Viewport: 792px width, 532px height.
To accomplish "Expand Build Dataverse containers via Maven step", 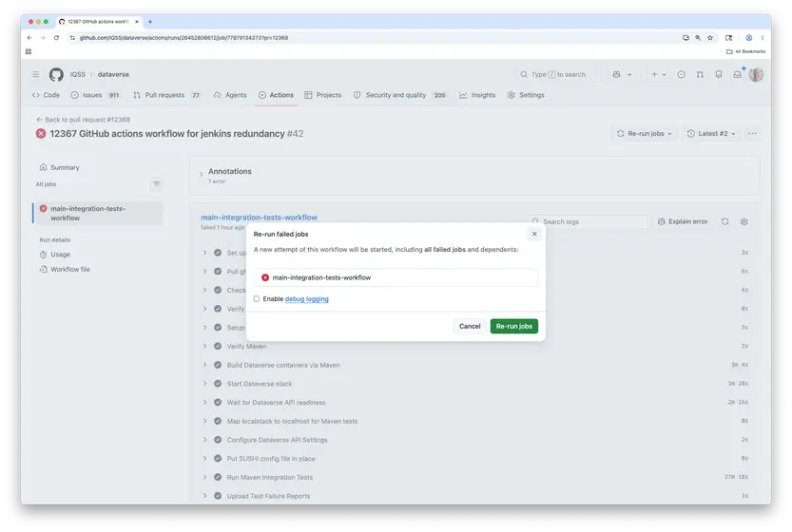I will tap(204, 365).
